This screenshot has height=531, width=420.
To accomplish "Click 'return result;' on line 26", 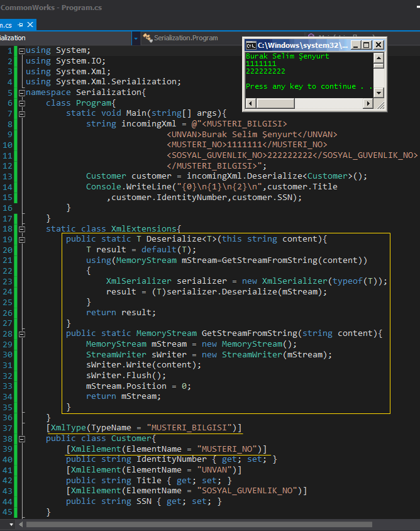I will 121,313.
